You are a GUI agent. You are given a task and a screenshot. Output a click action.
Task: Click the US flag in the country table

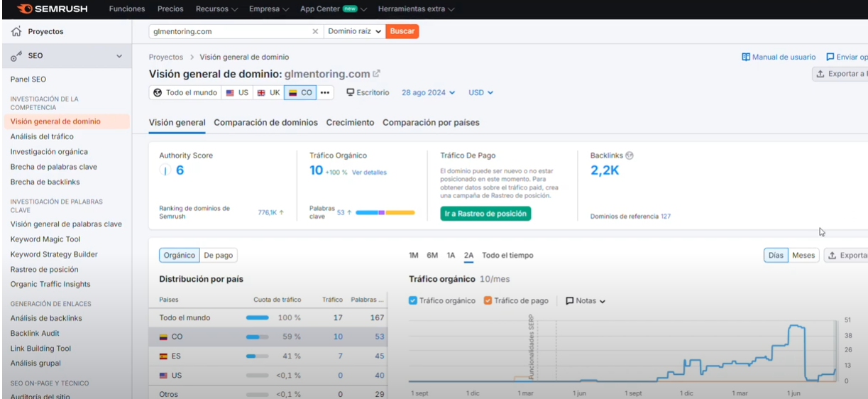[163, 375]
